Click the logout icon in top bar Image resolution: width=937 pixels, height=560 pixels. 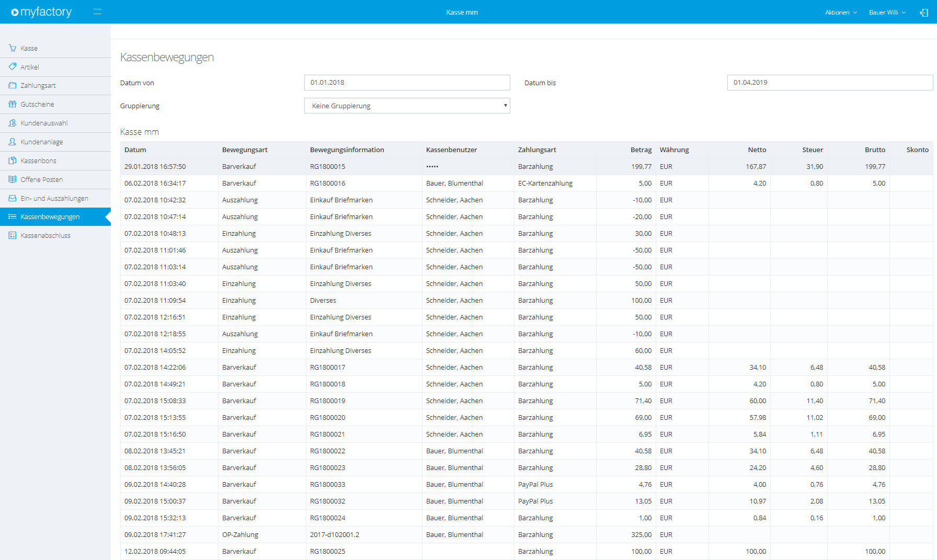924,13
